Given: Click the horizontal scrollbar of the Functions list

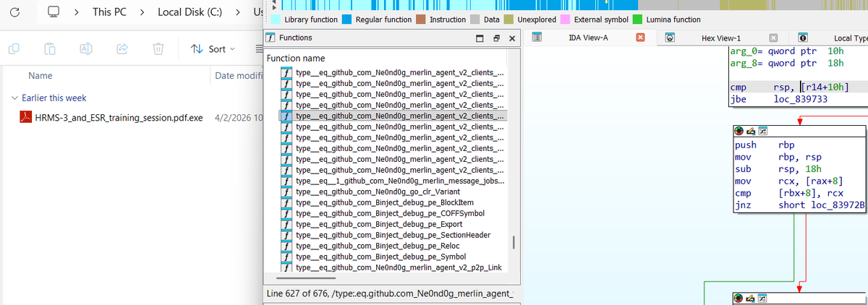Looking at the screenshot, I should (x=307, y=277).
